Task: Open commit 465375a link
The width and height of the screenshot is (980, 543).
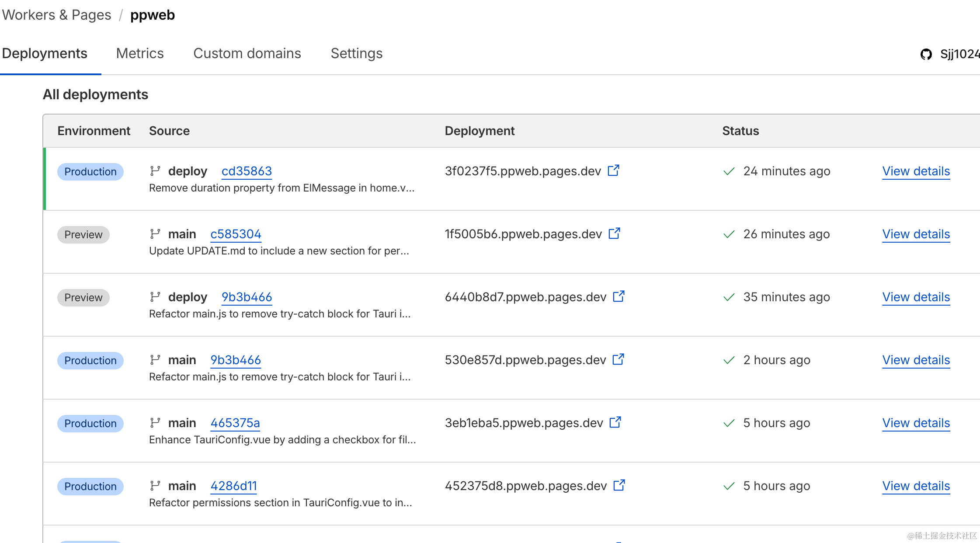Action: pyautogui.click(x=235, y=423)
